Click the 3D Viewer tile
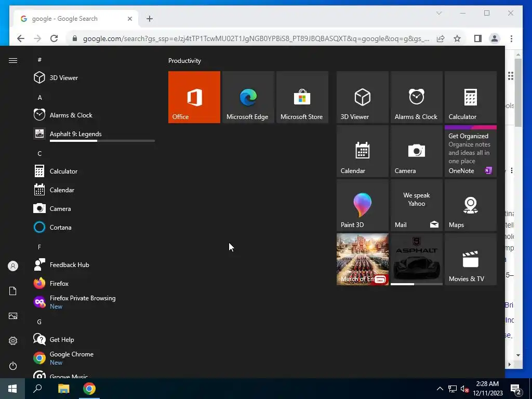The width and height of the screenshot is (532, 399). pos(362,97)
